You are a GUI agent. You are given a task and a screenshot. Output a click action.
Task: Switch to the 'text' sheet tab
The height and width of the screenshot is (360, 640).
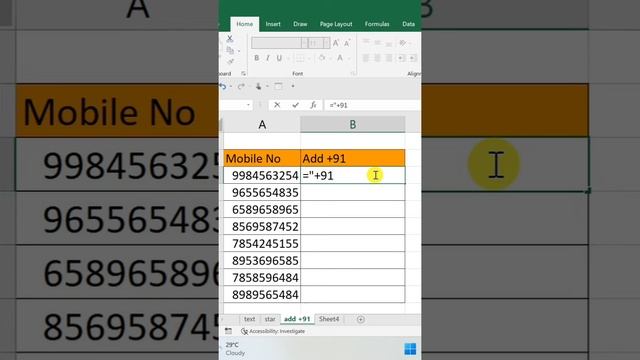click(x=249, y=319)
